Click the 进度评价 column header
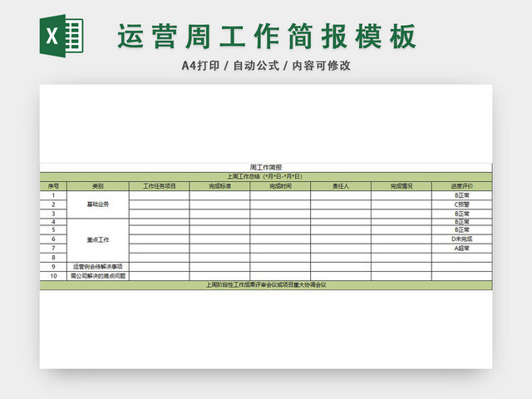Screen dimensions: 532x399 pyautogui.click(x=462, y=186)
